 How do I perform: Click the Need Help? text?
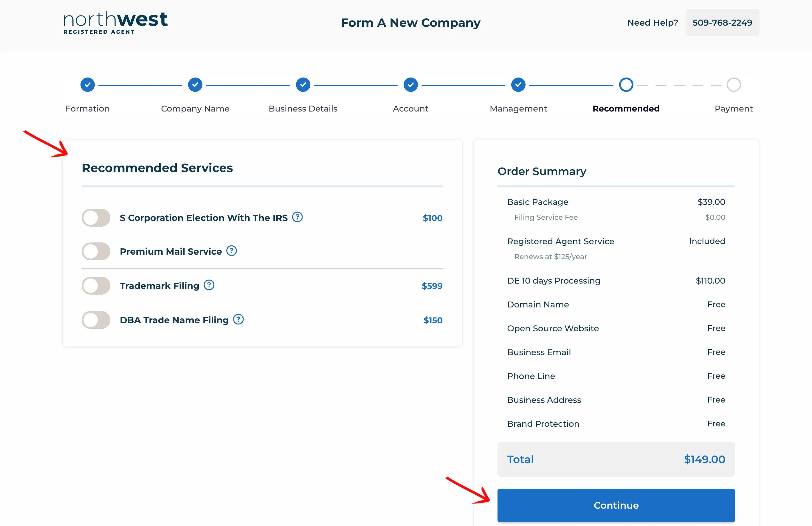click(x=652, y=23)
